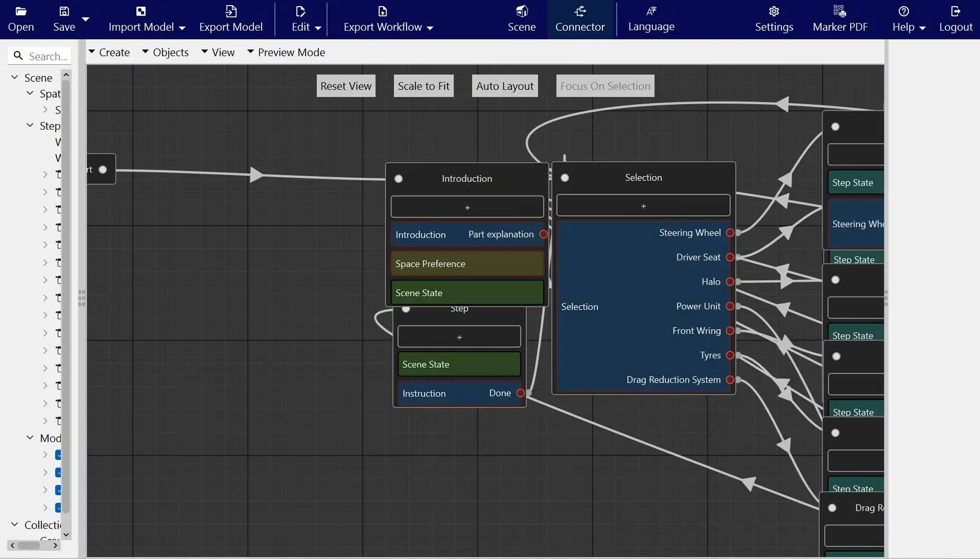Click the Help question-mark icon
Viewport: 980px width, 559px height.
(x=904, y=11)
